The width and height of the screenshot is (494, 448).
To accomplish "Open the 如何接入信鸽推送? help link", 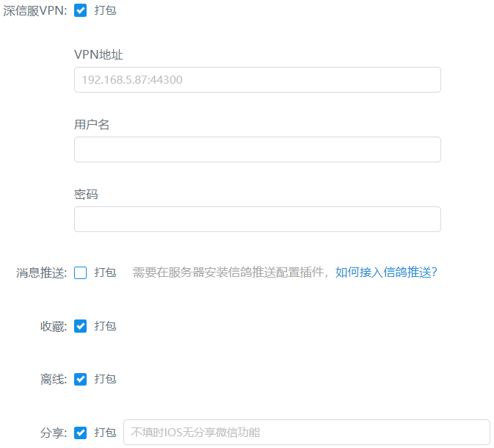I will [386, 272].
